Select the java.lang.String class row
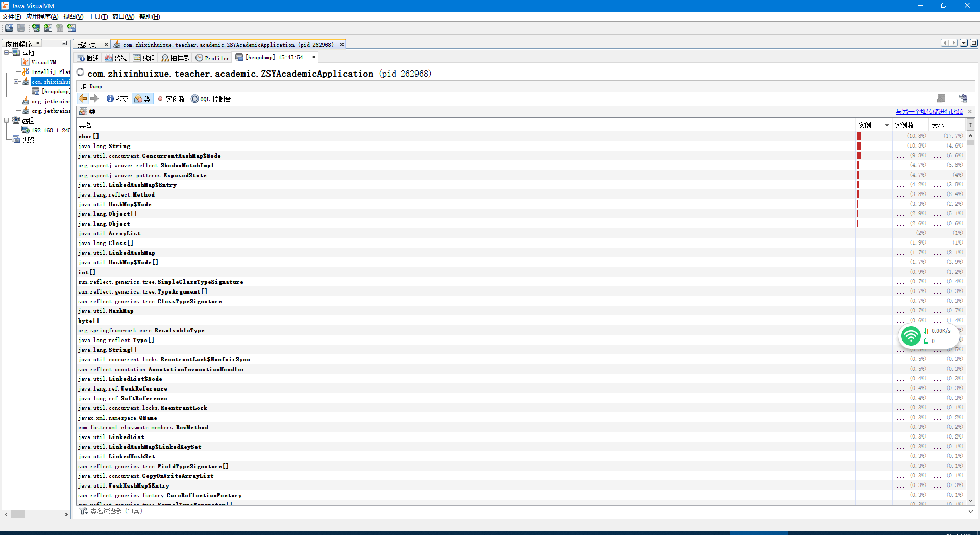The width and height of the screenshot is (980, 535). coord(466,146)
